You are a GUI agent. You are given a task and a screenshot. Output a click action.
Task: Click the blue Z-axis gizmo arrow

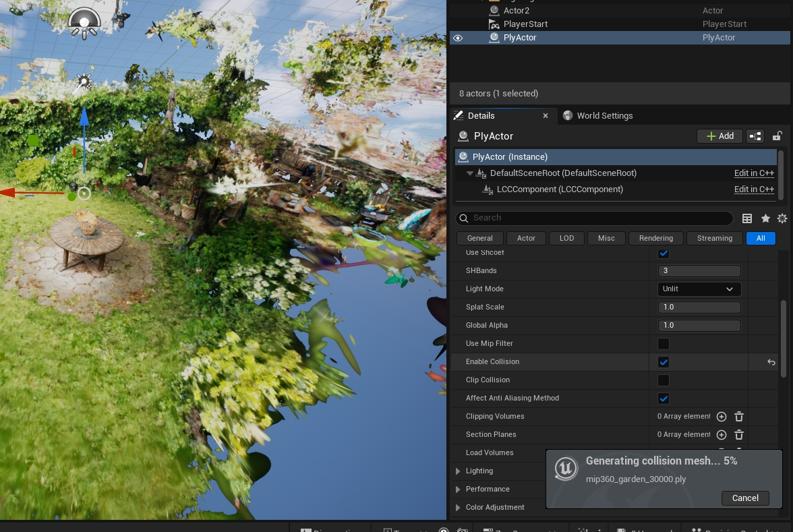(84, 117)
